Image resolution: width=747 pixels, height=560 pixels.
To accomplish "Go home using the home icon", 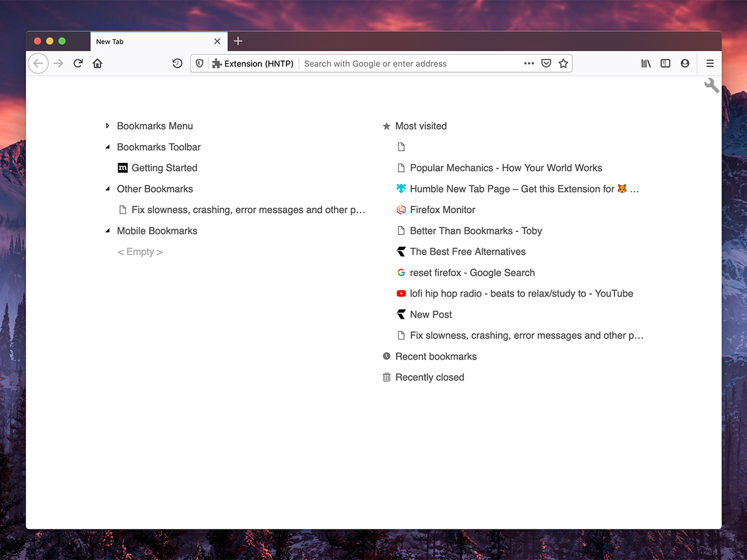I will point(97,63).
